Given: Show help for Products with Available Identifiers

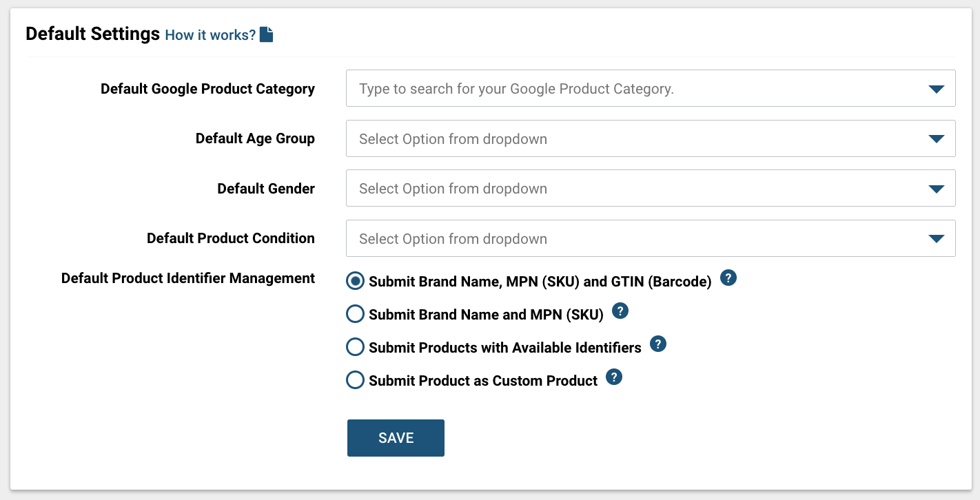Looking at the screenshot, I should pos(658,344).
